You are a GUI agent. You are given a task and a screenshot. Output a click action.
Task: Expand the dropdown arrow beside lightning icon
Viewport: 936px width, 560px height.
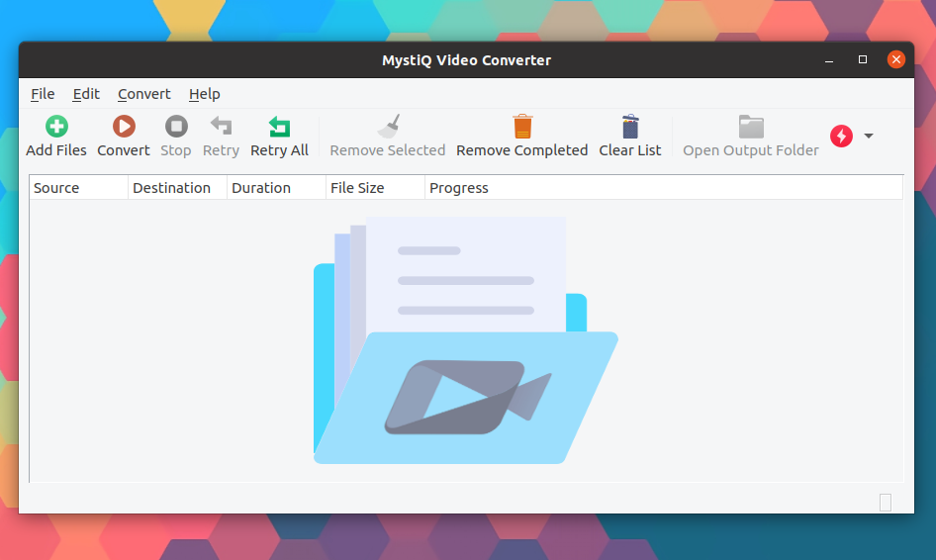point(869,137)
